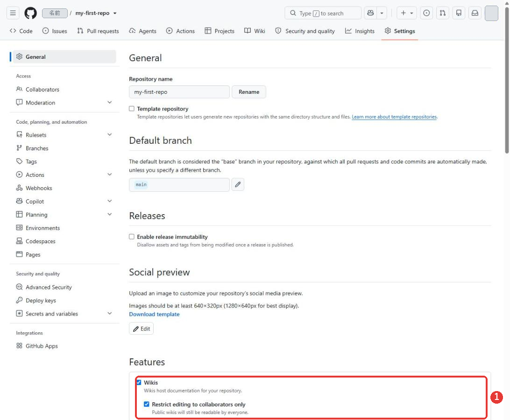
Task: Open Copilot chat icon in header
Action: (370, 13)
